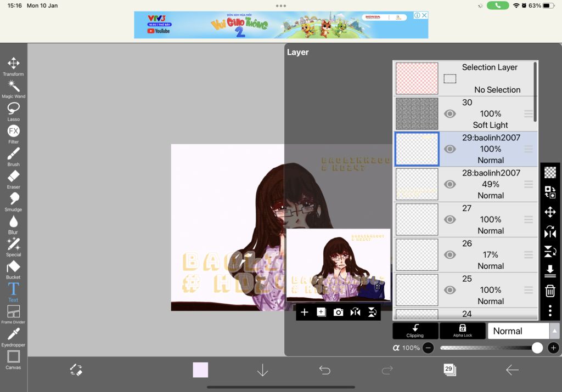Click the reorder handle of layer 27
Screen dimensions: 562x392
pos(529,219)
